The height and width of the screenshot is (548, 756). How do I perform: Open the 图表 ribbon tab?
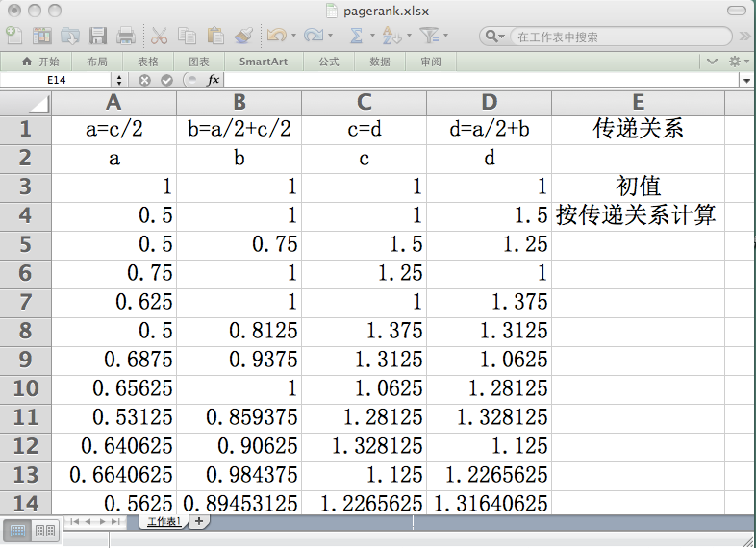click(x=199, y=62)
